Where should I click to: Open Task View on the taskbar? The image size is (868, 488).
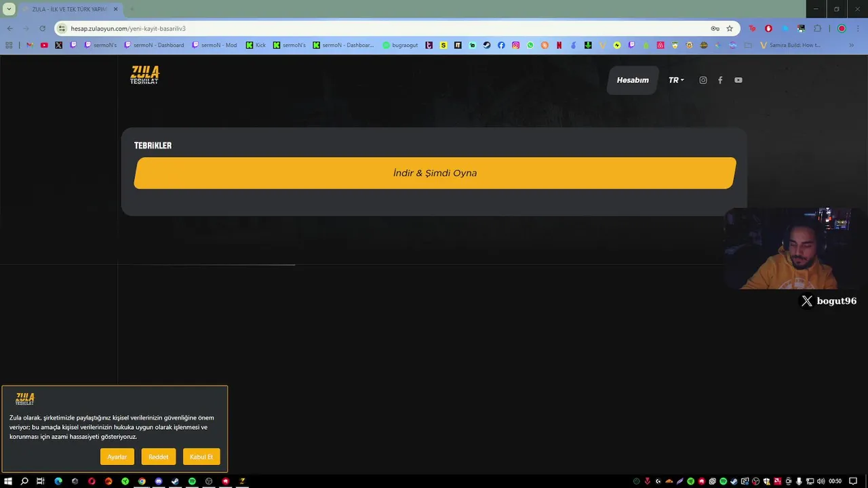click(41, 481)
